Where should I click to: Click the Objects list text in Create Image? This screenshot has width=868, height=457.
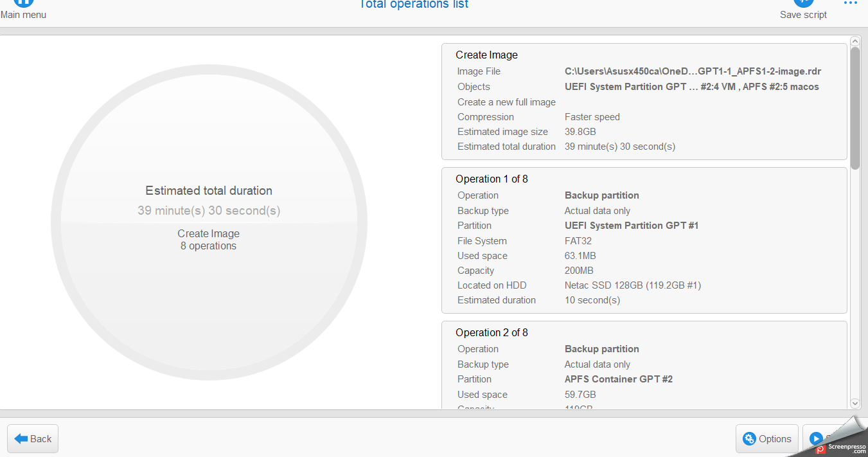click(691, 87)
